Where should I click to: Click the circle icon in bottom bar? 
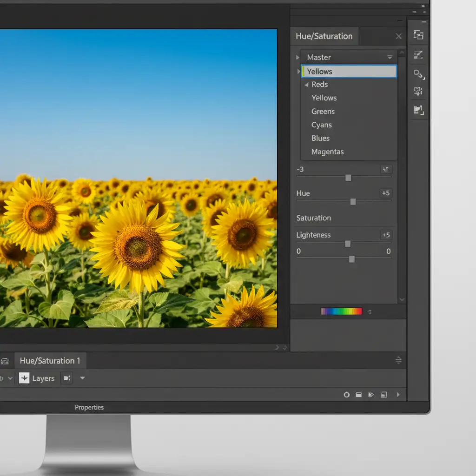pos(346,395)
